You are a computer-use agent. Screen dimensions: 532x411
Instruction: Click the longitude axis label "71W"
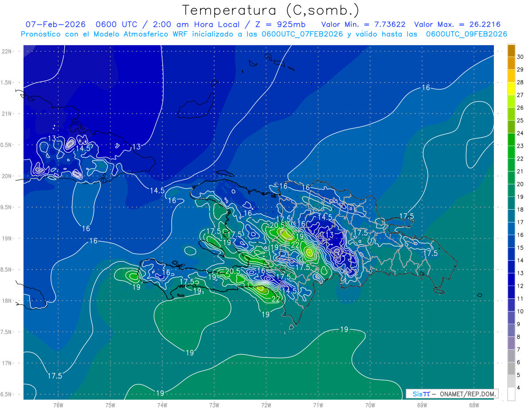pyautogui.click(x=318, y=405)
